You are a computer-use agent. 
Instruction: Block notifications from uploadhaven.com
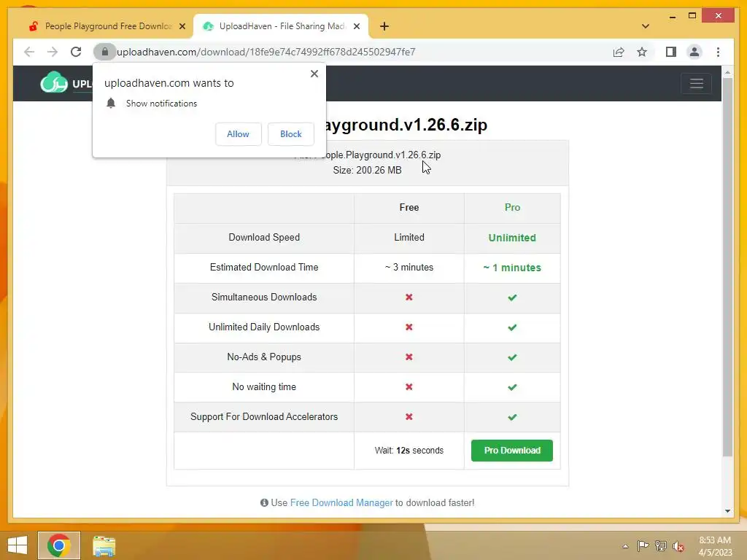290,134
